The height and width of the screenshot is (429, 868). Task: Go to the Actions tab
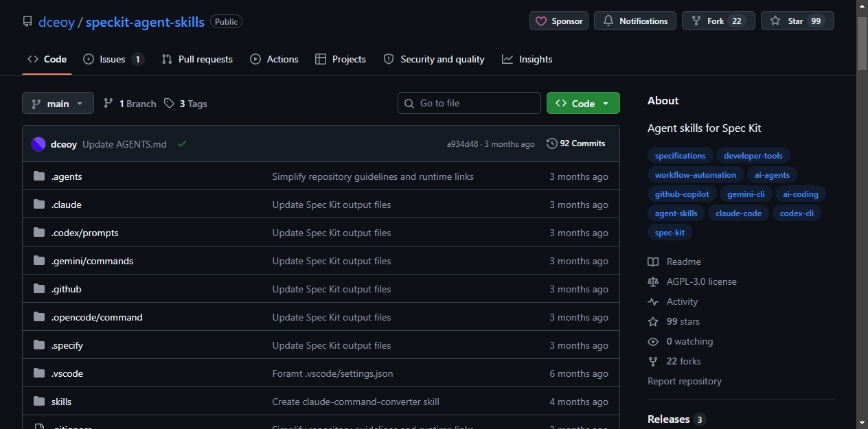pos(274,59)
